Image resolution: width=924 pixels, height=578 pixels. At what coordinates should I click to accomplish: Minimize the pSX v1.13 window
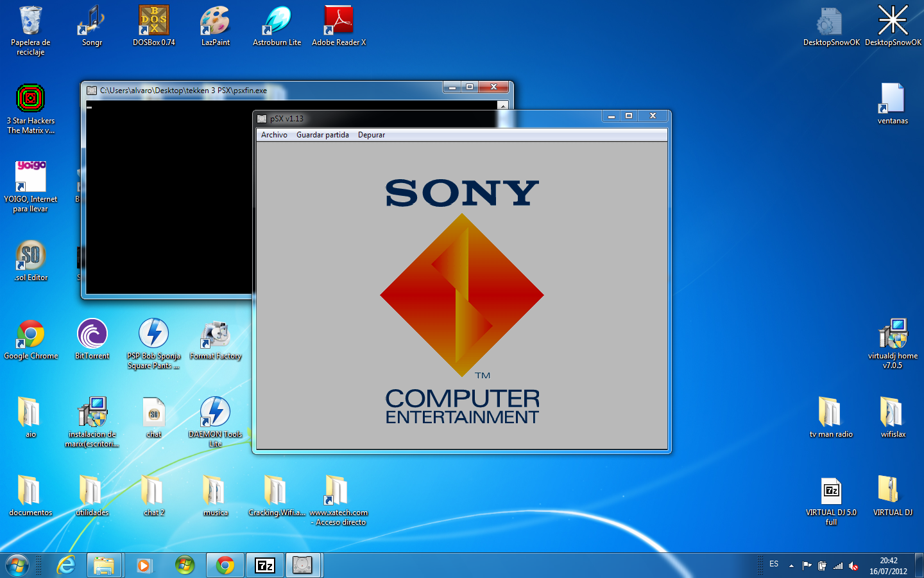[x=611, y=116]
